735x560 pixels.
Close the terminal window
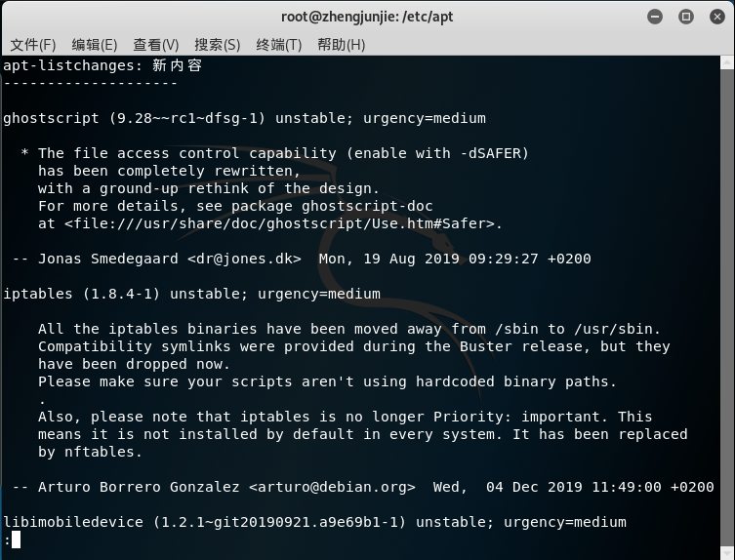(717, 17)
